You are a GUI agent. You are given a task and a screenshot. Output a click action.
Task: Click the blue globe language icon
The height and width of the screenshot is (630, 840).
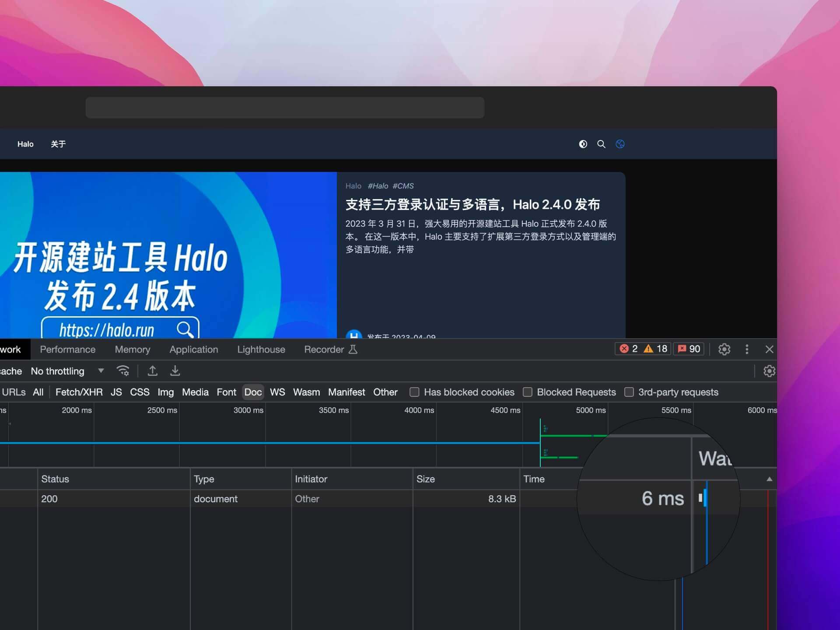(620, 144)
